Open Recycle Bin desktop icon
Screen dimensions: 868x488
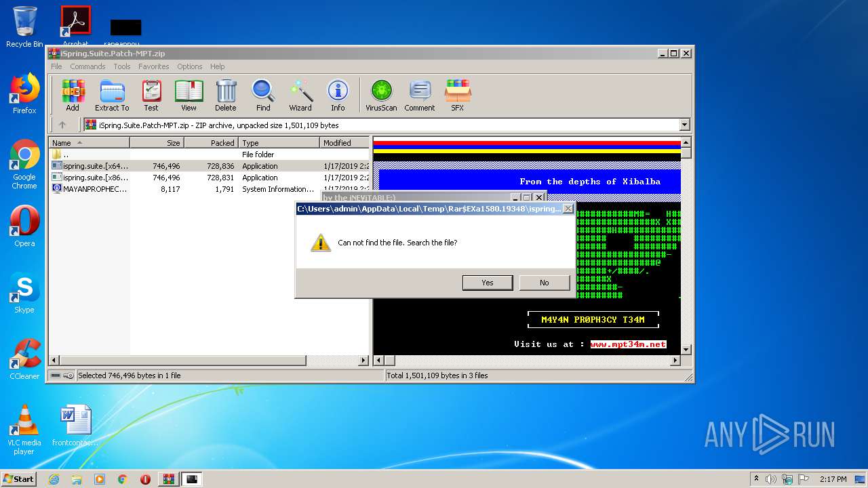[x=24, y=27]
